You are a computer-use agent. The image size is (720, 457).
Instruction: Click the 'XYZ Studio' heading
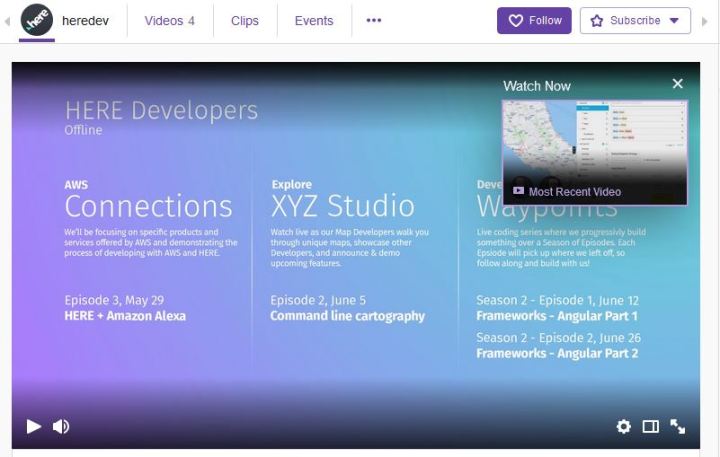tap(343, 205)
